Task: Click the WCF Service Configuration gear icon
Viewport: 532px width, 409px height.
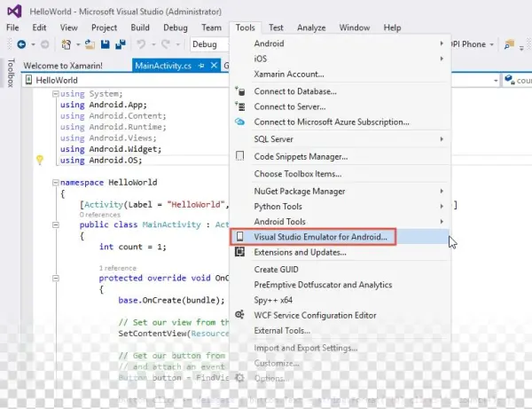Action: tap(240, 315)
